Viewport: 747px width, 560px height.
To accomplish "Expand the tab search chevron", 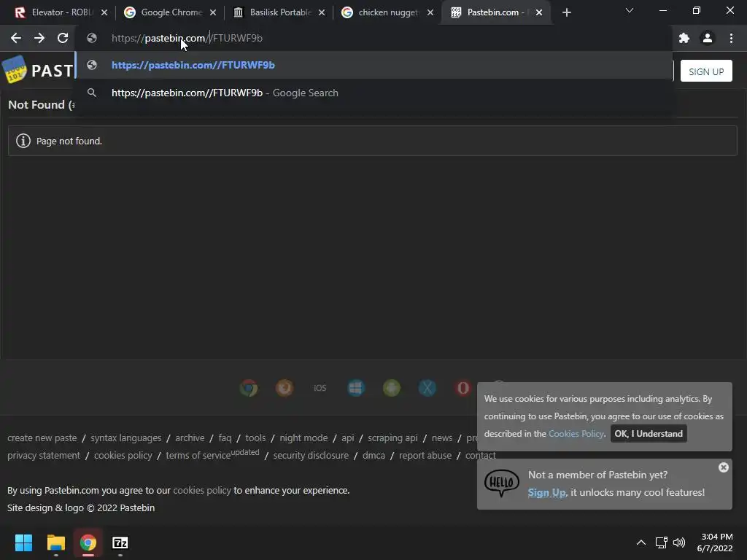I will coord(630,10).
